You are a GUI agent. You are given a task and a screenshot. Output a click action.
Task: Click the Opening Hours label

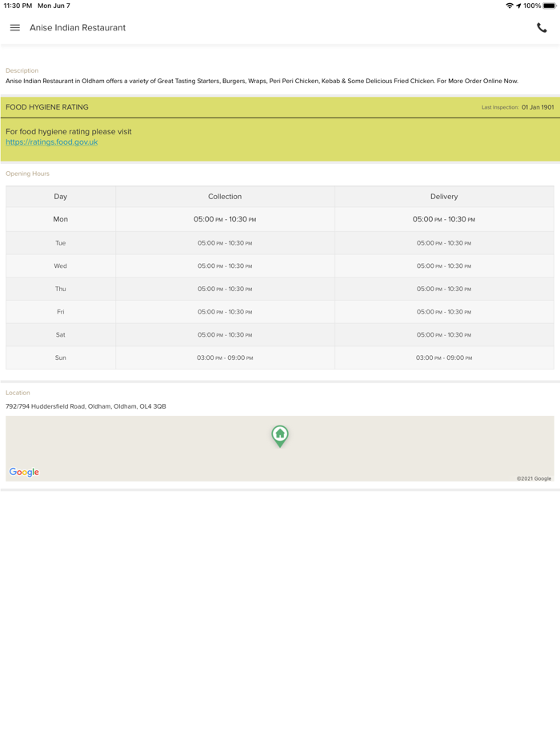point(28,174)
